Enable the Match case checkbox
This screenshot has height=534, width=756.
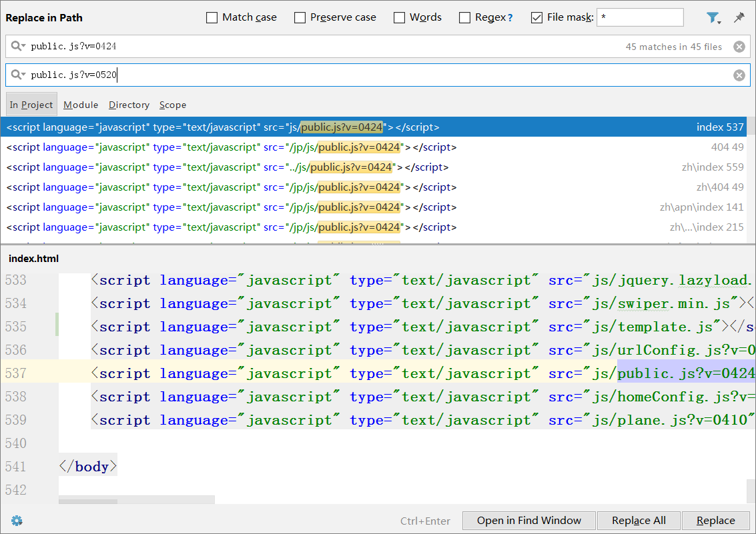coord(212,18)
